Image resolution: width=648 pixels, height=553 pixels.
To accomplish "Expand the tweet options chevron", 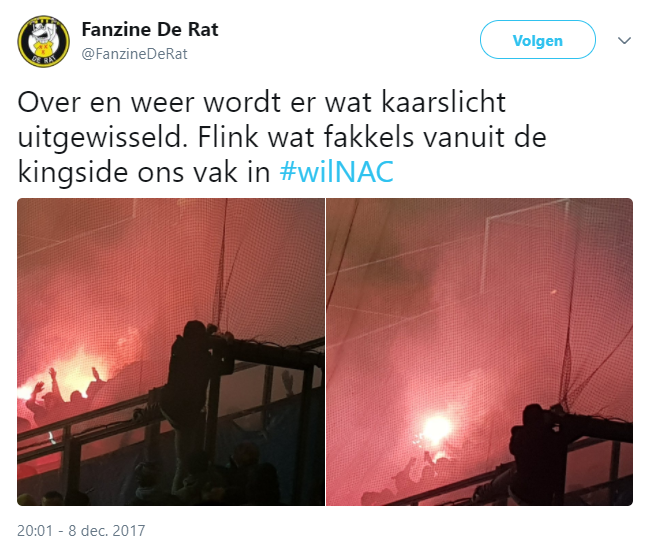I will [624, 40].
